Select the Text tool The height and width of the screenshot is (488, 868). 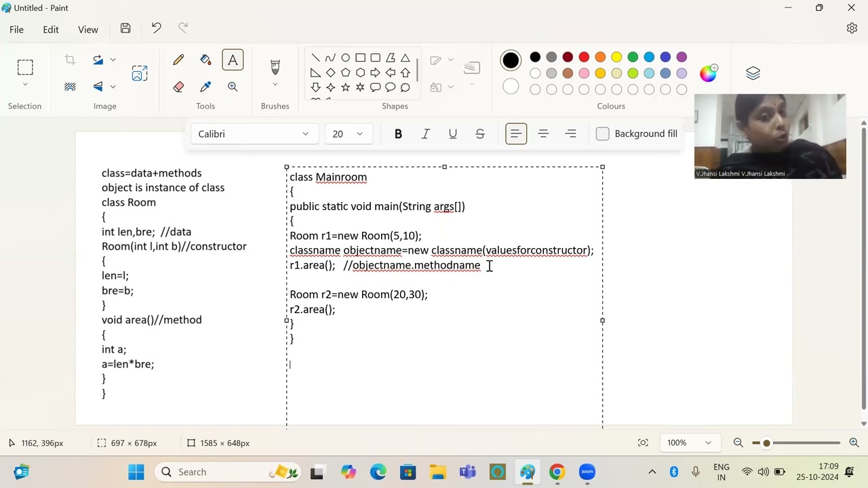[x=233, y=60]
